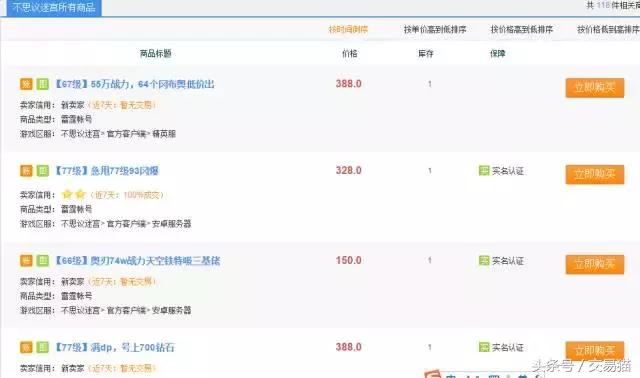
Task: Click green image icon on 【66级】 listing
Action: click(x=42, y=260)
